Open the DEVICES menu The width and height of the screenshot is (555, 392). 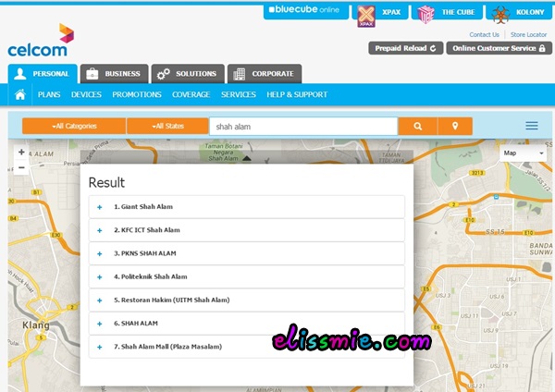[x=86, y=94]
